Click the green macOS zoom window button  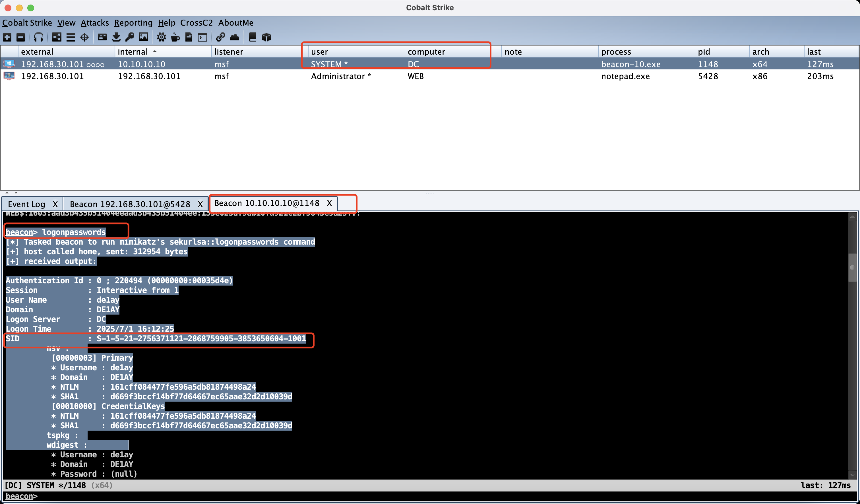pos(31,7)
